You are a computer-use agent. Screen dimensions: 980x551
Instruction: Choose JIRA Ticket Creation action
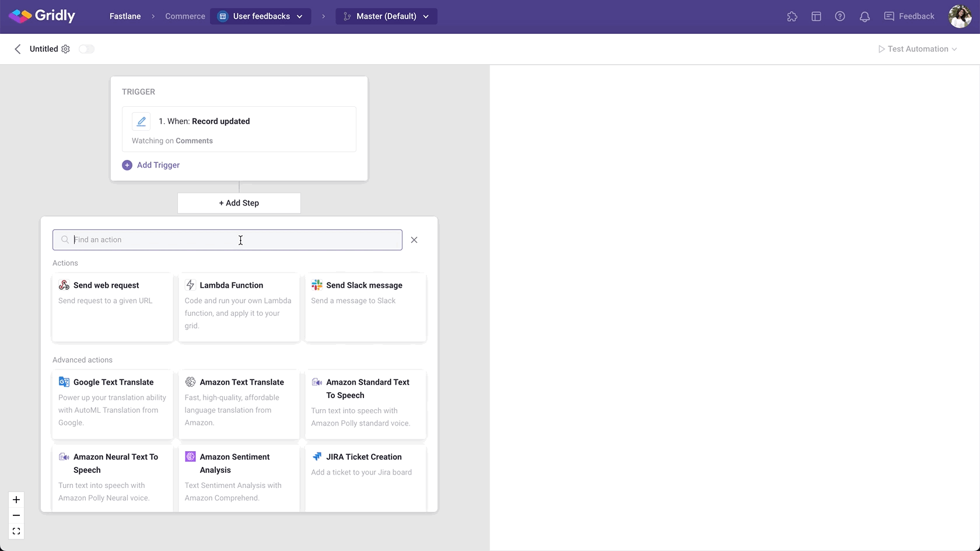[x=366, y=479]
